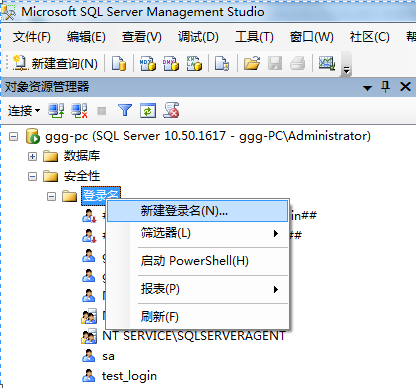Click the script with red stop icon
Viewport: 416px width, 388px height.
tap(171, 110)
